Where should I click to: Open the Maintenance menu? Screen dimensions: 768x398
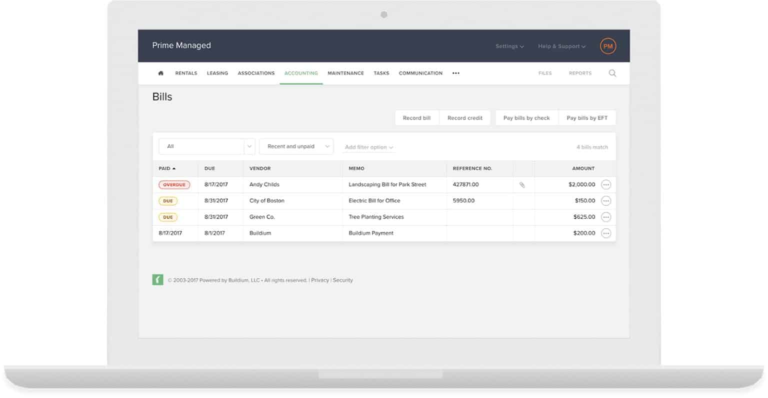(346, 73)
